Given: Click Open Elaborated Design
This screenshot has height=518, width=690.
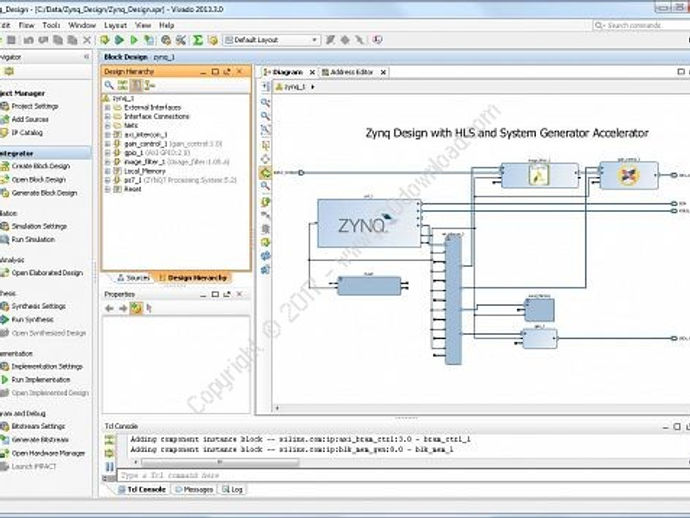Looking at the screenshot, I should 47,273.
